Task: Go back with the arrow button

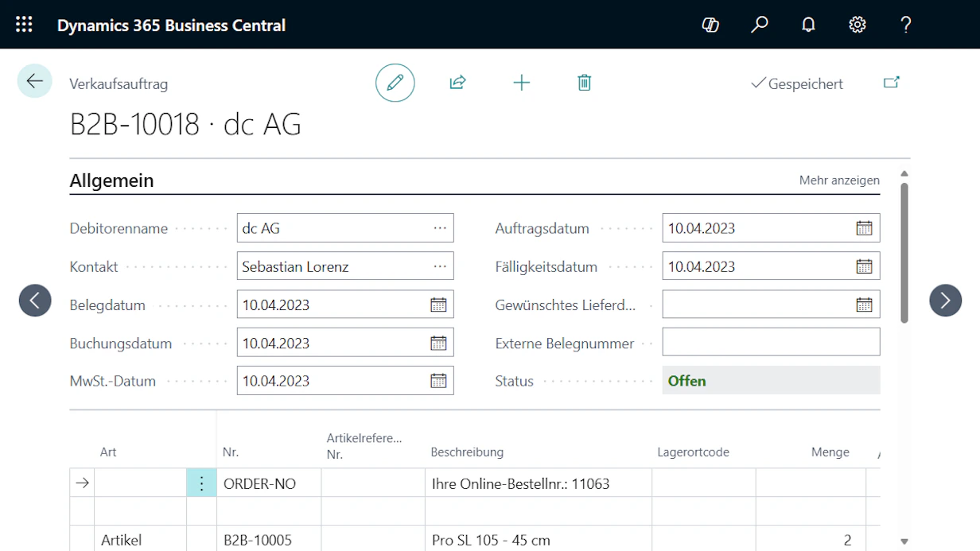Action: (x=35, y=81)
